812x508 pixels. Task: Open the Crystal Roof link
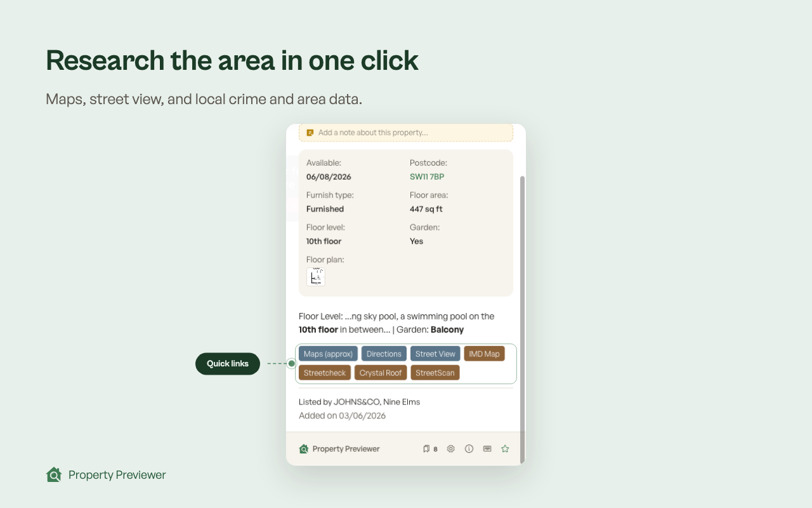tap(381, 373)
